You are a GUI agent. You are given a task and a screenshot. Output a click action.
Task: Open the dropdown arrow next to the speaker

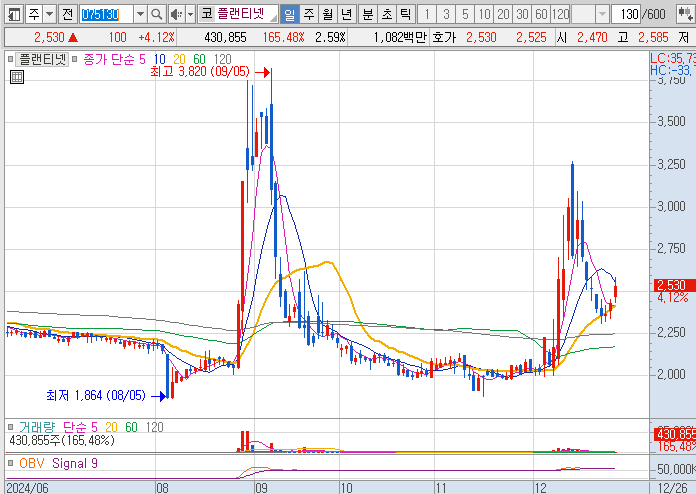pos(190,15)
